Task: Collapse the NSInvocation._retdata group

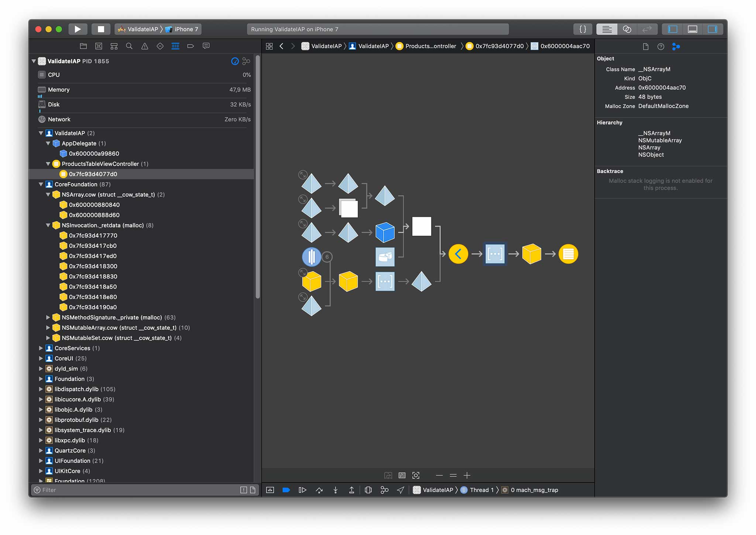Action: coord(48,225)
